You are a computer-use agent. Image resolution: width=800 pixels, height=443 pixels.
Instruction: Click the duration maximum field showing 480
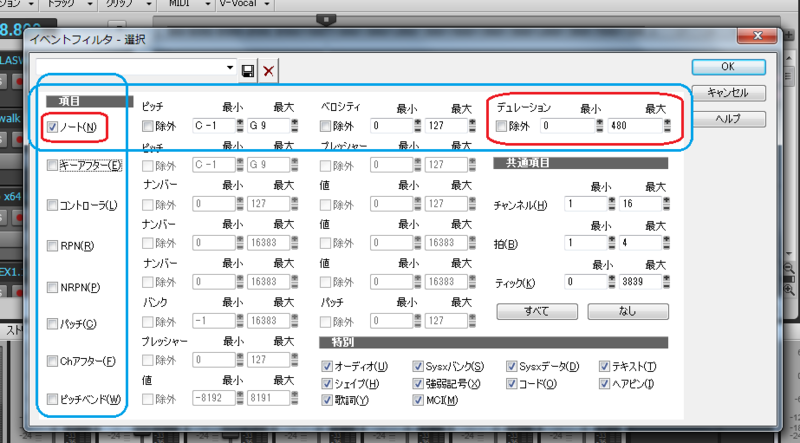(x=635, y=126)
